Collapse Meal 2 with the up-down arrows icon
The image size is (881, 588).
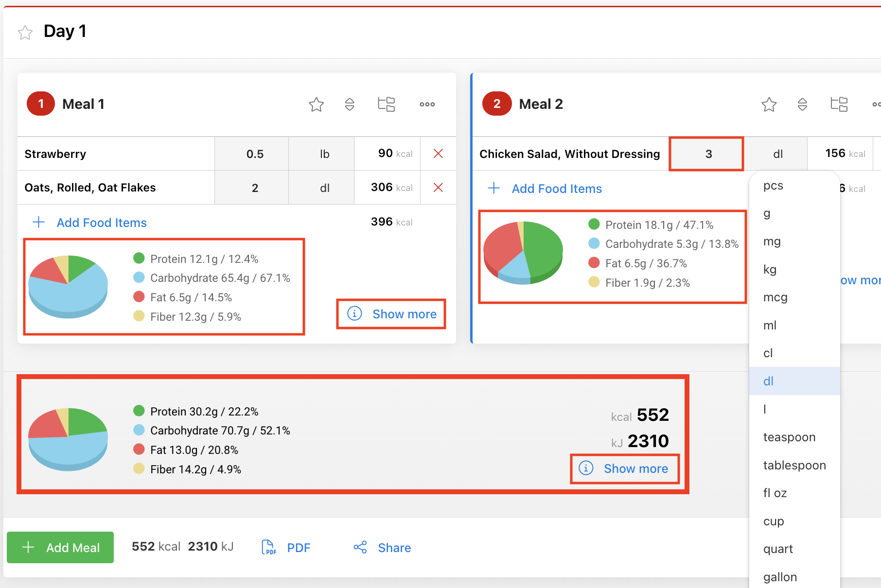802,104
